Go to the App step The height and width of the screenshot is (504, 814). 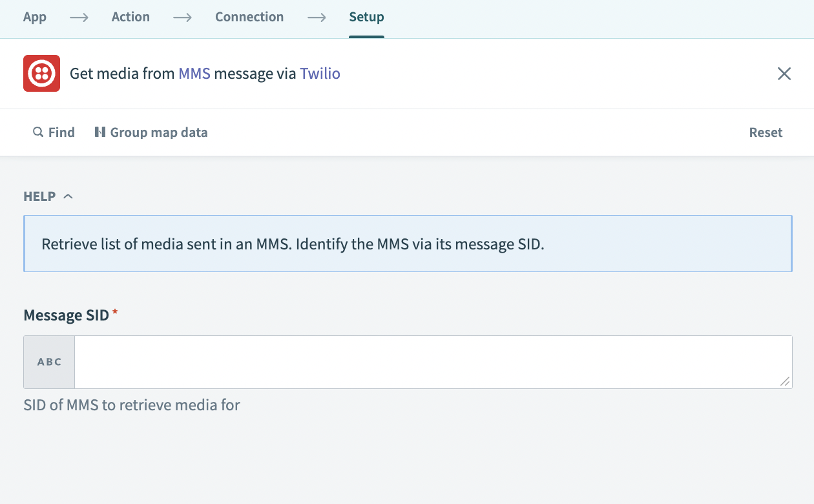[x=35, y=17]
